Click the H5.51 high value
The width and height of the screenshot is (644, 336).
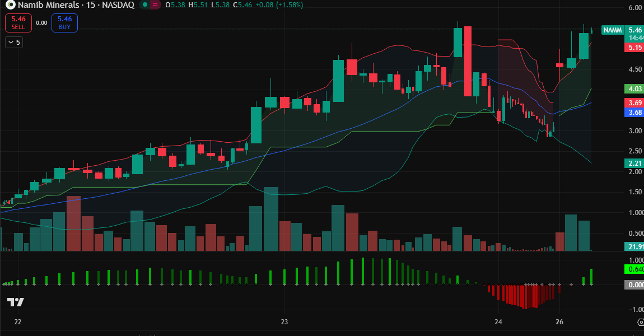point(198,5)
